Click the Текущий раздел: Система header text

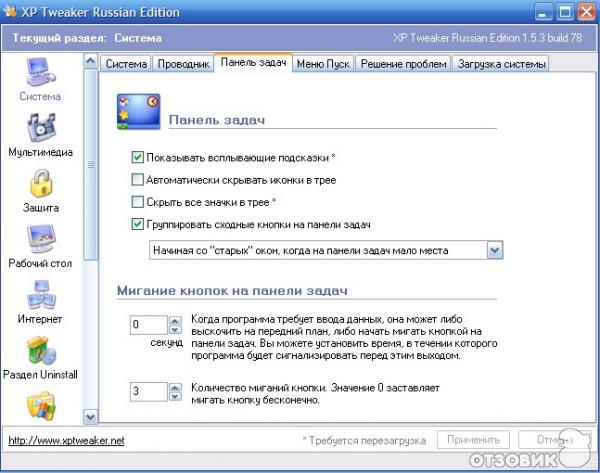point(87,38)
